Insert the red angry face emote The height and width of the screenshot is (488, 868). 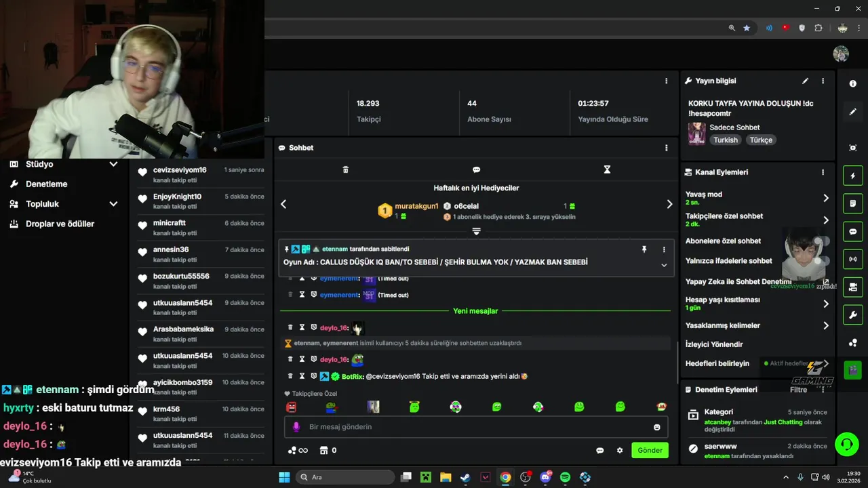coord(291,407)
